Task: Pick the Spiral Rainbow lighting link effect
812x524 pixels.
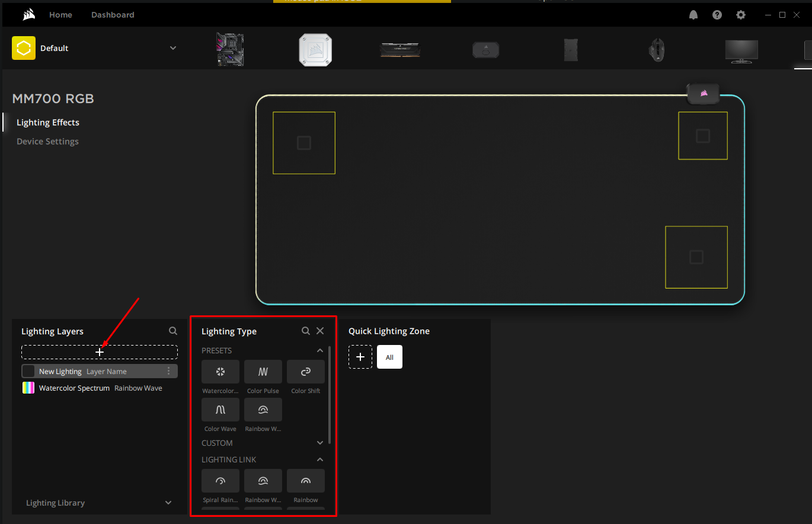Action: point(220,481)
